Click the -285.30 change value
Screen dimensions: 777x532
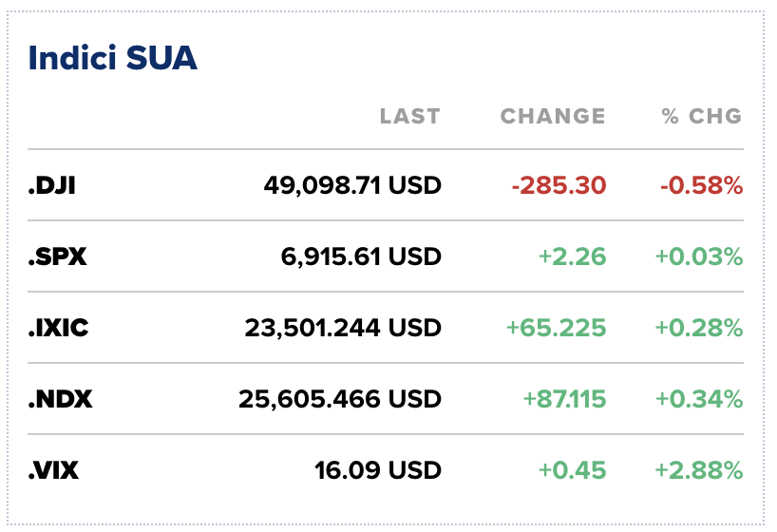[559, 185]
